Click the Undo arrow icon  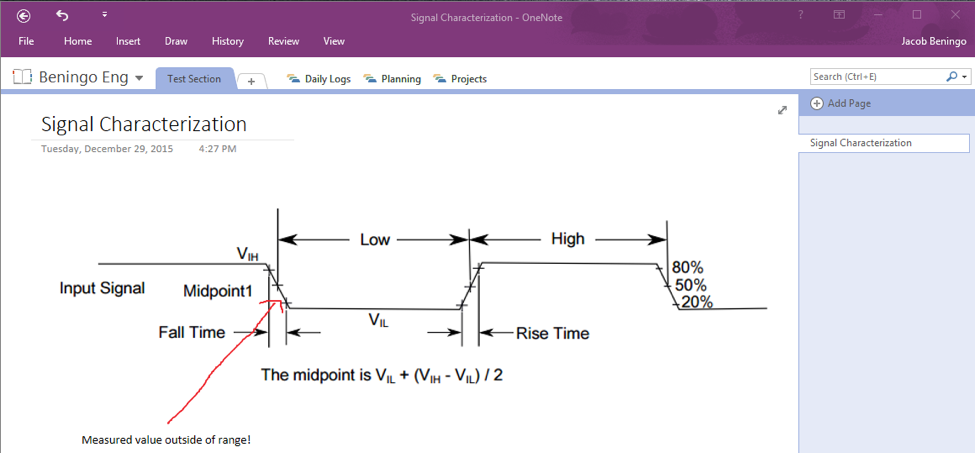pos(62,15)
